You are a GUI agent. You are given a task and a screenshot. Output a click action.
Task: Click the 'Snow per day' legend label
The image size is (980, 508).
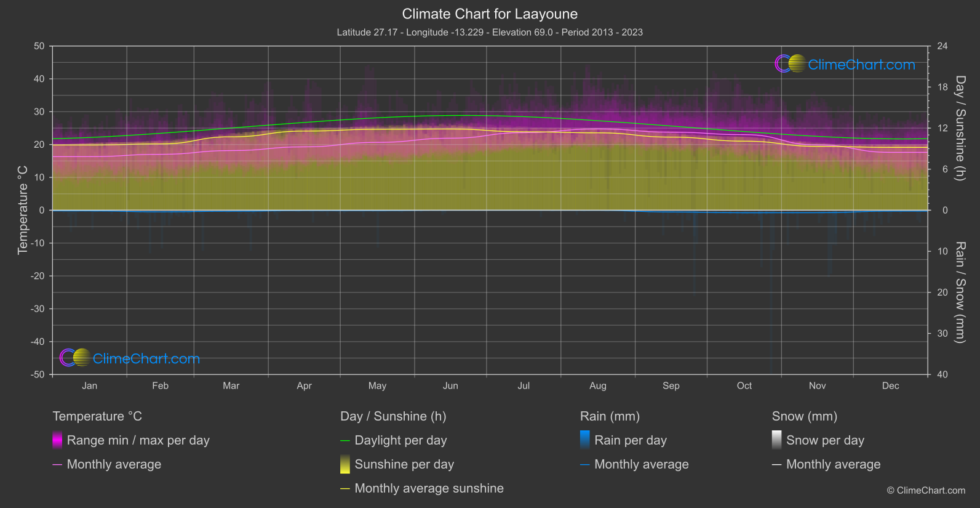tap(826, 440)
